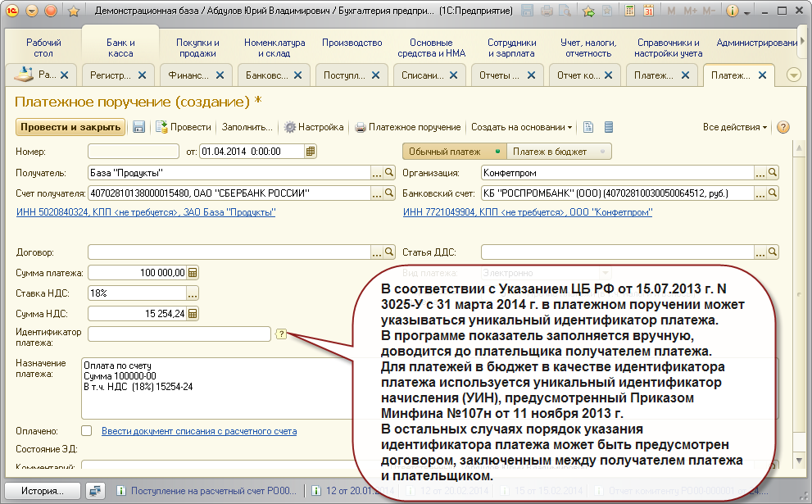This screenshot has width=812, height=504.
Task: Open the ИНН 5020840324 recipient details link
Action: point(146,212)
